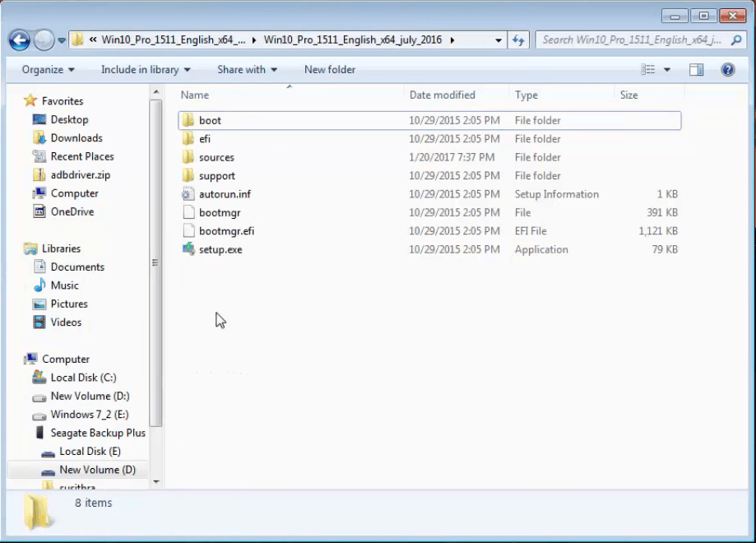Go back with the Back arrow button
Image resolution: width=756 pixels, height=543 pixels.
(x=19, y=40)
